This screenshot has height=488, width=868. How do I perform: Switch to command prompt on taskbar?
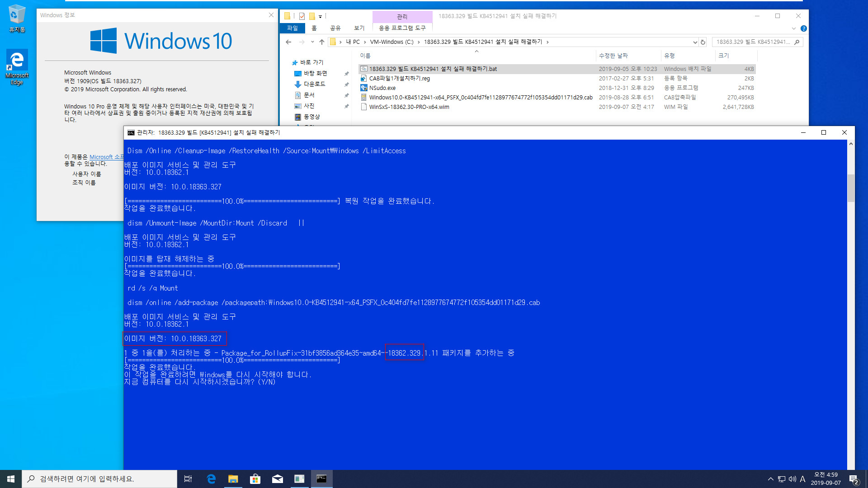click(x=321, y=479)
